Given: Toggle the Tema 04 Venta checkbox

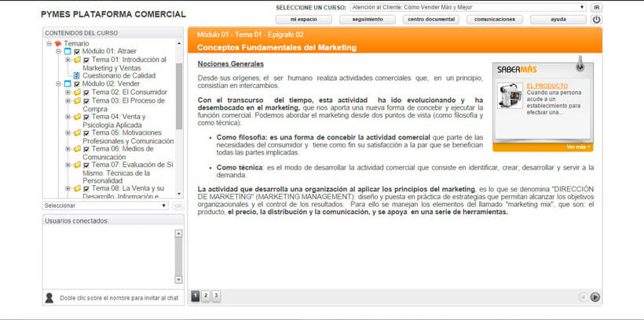Looking at the screenshot, I should (x=86, y=118).
